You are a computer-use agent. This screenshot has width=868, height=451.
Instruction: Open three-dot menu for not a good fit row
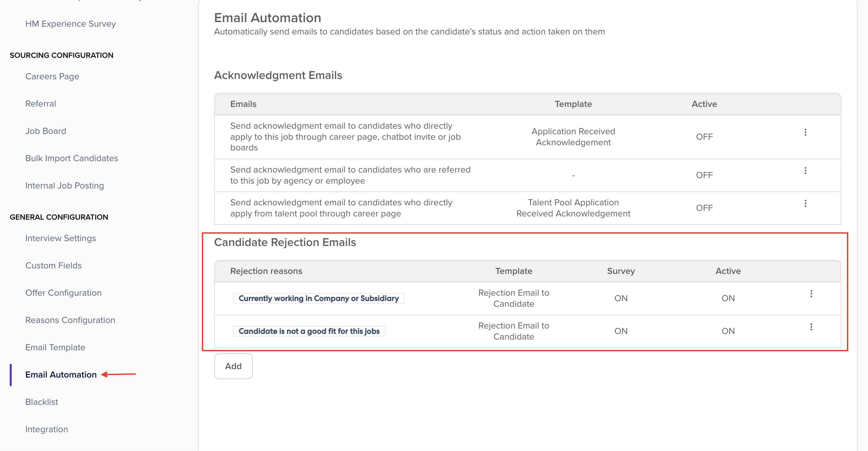(811, 327)
